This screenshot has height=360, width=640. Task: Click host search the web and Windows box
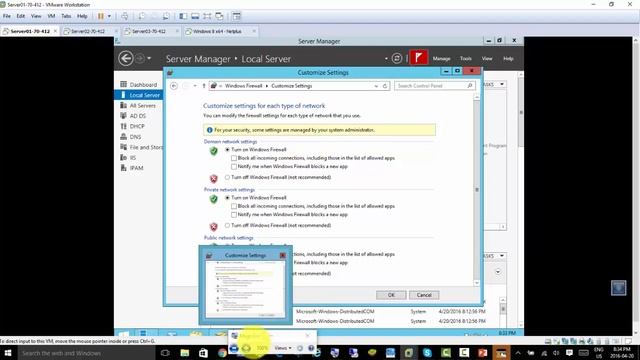click(86, 353)
